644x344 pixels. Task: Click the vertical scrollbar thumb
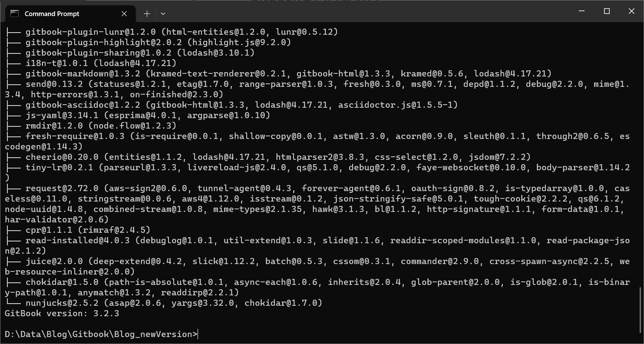pos(641,308)
